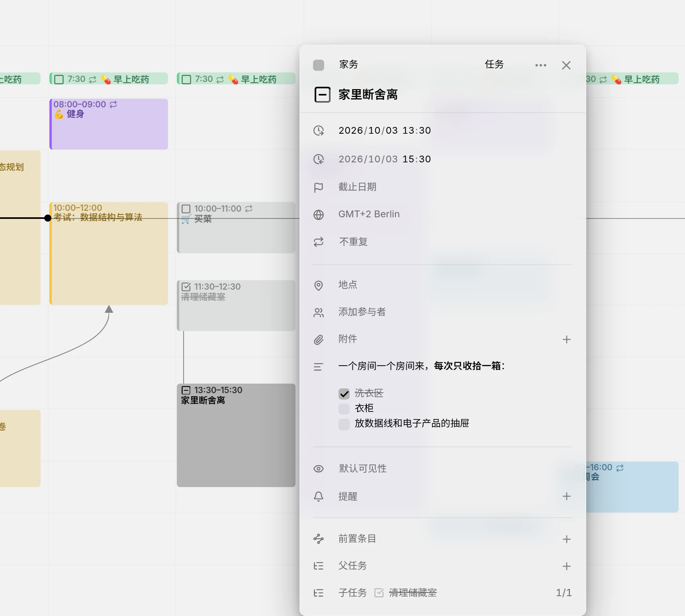Click the participants people icon

(x=319, y=313)
